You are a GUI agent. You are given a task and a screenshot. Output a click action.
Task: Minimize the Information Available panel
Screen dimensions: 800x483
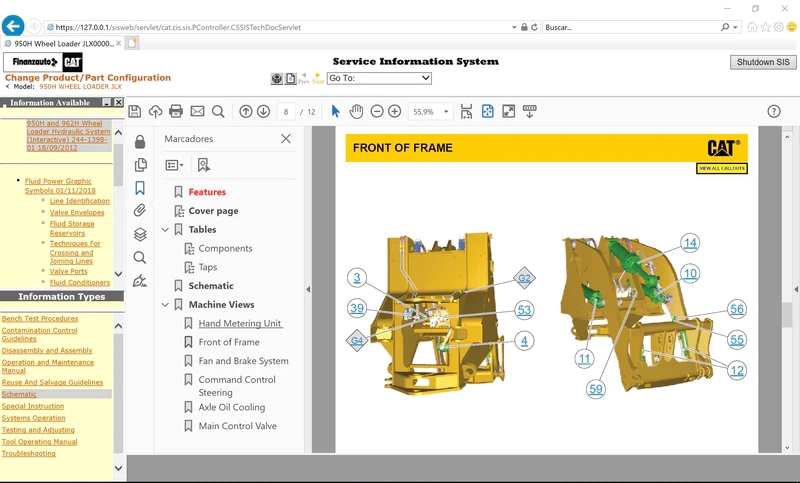point(106,103)
